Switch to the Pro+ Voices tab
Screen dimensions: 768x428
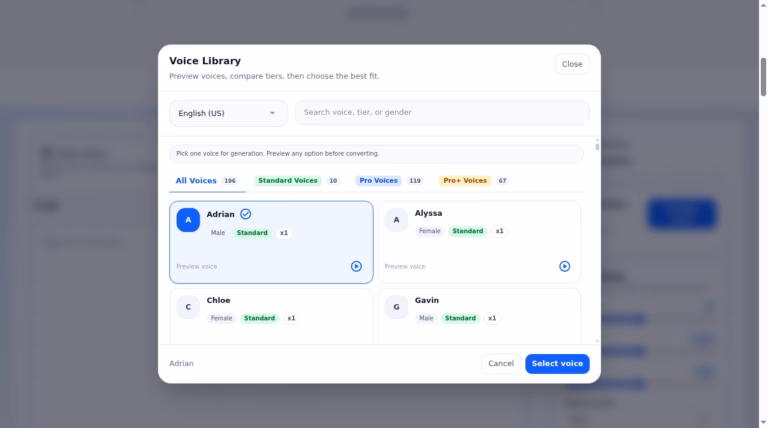point(474,181)
